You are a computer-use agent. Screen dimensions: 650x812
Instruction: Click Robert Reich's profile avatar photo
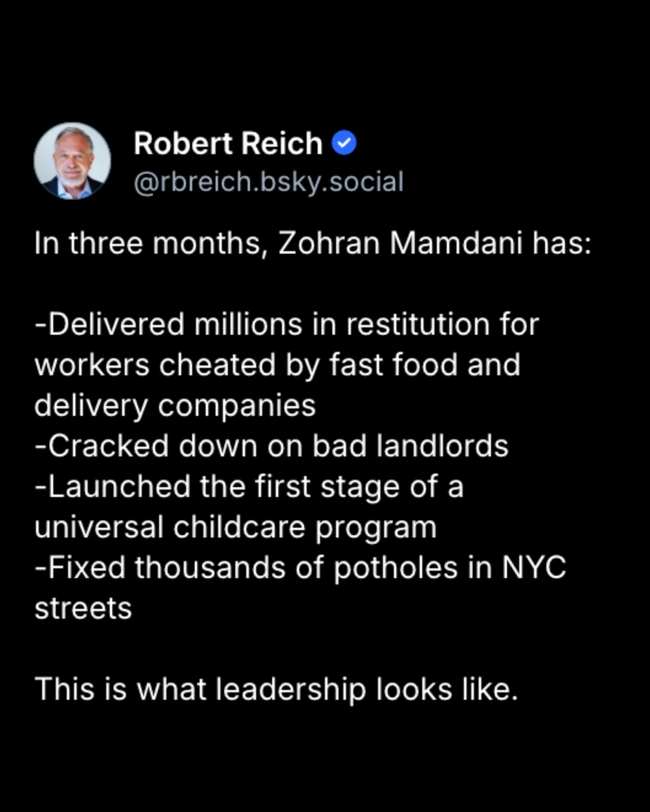pyautogui.click(x=72, y=161)
